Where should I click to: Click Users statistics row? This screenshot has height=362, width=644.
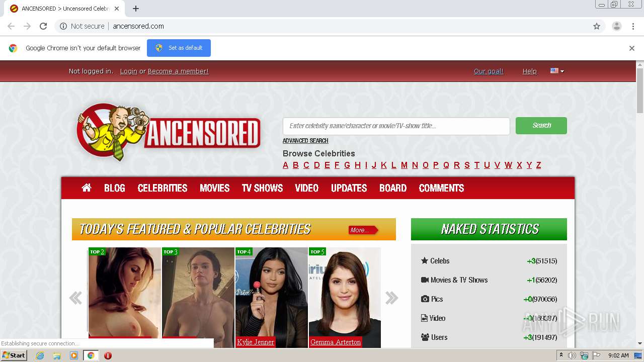click(489, 337)
